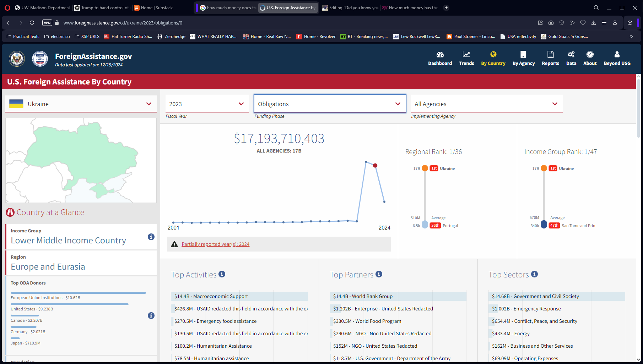Viewport: 643px width, 364px height.
Task: Show info for Top Partners
Action: 379,274
